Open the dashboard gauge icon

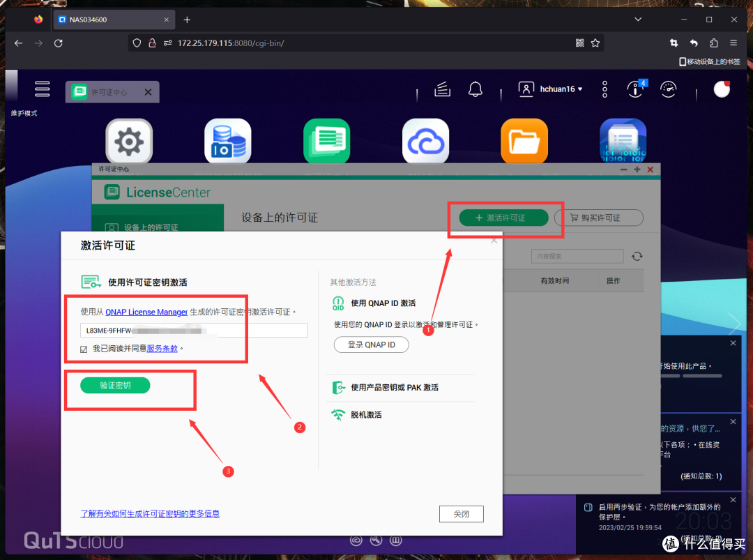pyautogui.click(x=669, y=89)
